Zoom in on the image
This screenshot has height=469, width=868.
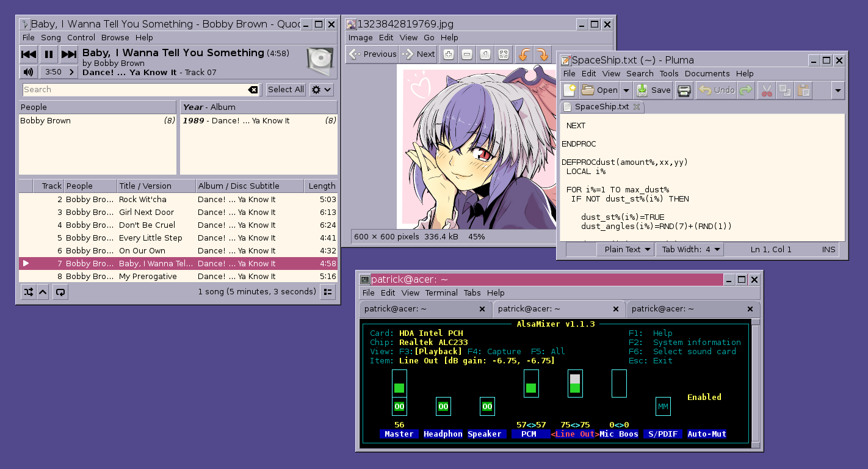[448, 54]
